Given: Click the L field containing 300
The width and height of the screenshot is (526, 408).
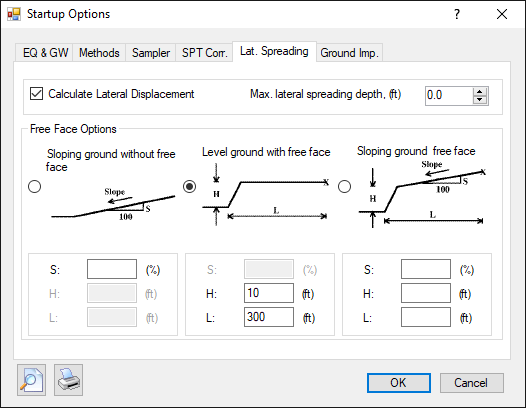Looking at the screenshot, I should pos(269,317).
